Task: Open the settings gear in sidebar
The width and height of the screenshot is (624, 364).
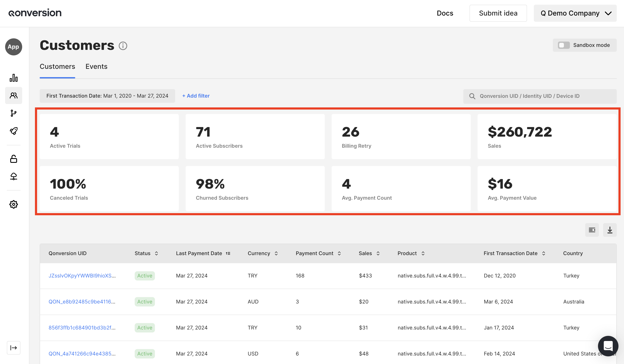Action: pos(14,204)
